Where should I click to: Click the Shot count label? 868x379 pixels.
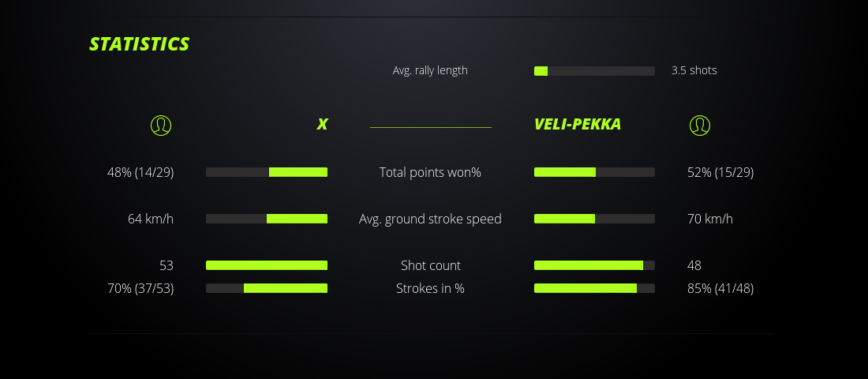(430, 265)
